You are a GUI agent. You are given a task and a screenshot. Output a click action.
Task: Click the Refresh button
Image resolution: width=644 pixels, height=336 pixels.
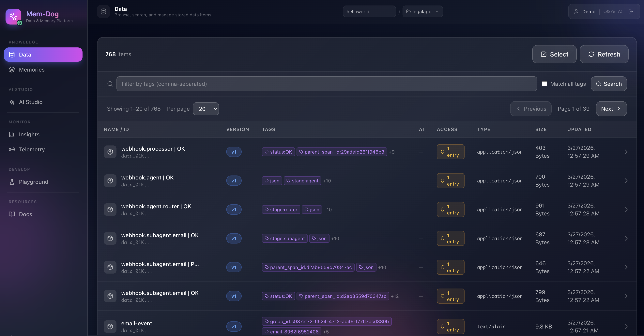(x=604, y=54)
